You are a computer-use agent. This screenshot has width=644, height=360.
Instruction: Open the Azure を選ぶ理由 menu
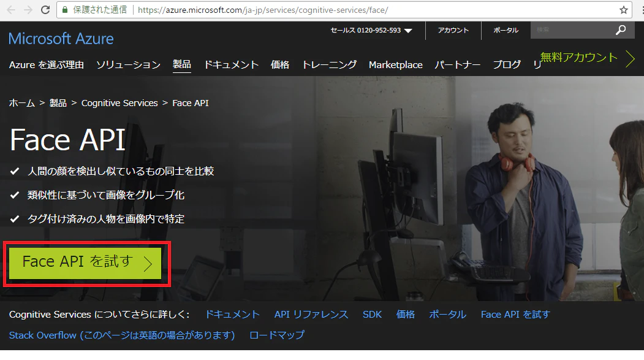(47, 65)
